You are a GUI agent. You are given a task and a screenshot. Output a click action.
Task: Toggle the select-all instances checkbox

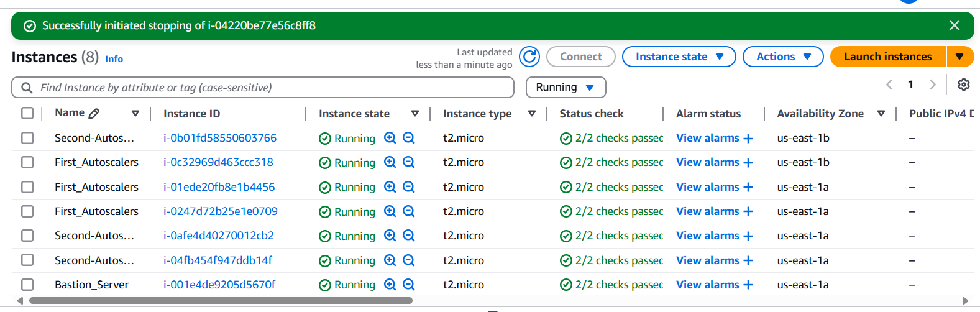tap(27, 113)
